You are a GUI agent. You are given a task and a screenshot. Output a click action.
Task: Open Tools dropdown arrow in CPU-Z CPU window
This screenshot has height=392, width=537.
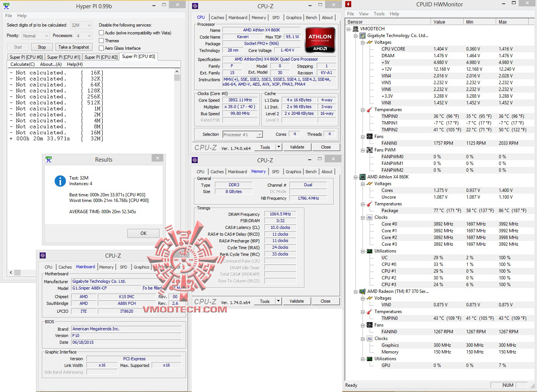279,147
